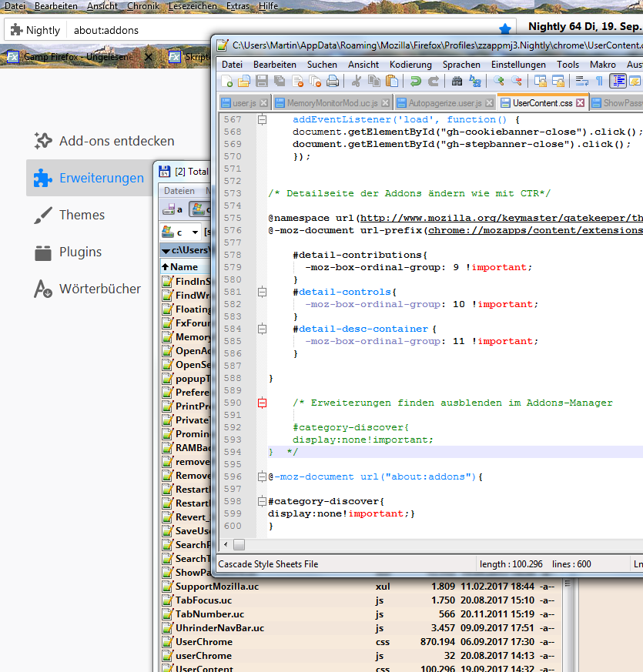This screenshot has height=672, width=643.
Task: Click the Zoom in magnifier icon
Action: [x=499, y=82]
